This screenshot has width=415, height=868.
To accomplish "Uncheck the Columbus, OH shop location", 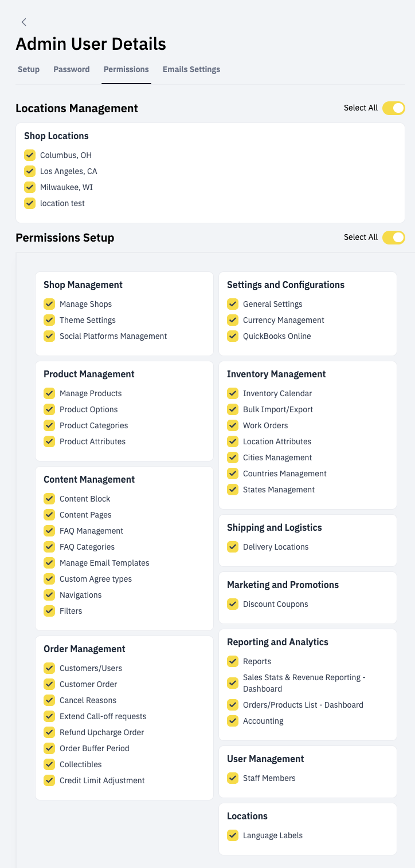I will pyautogui.click(x=29, y=155).
